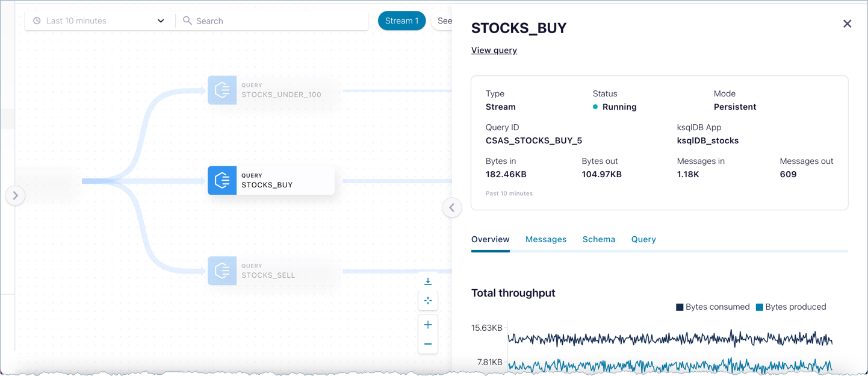Click the clock icon in time range
The image size is (868, 376).
pos(37,20)
